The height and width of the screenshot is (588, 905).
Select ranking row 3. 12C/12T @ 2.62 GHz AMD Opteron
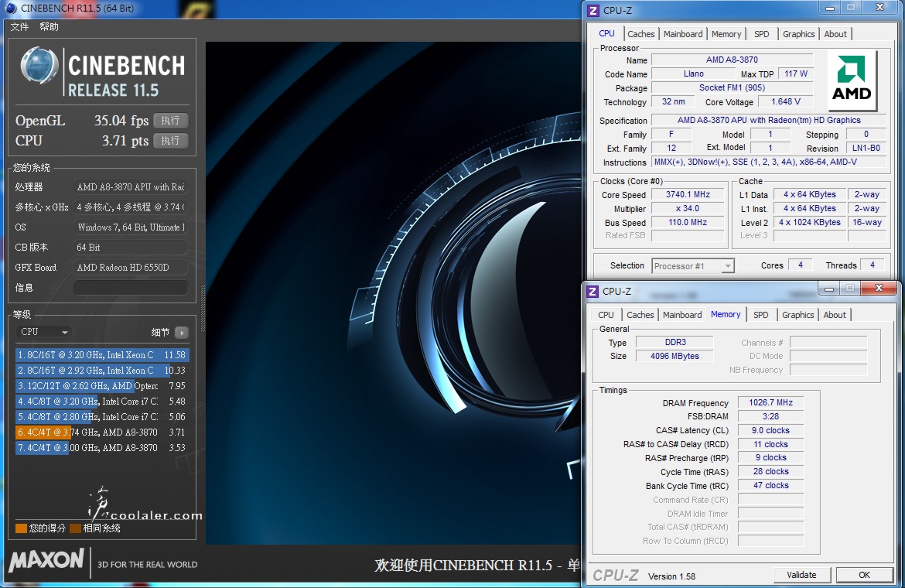click(102, 385)
